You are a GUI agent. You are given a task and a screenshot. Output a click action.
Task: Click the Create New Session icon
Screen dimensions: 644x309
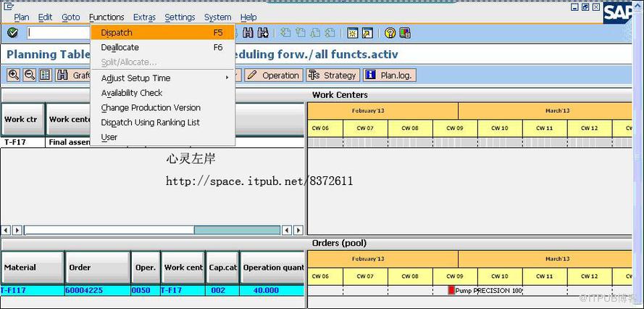click(352, 33)
